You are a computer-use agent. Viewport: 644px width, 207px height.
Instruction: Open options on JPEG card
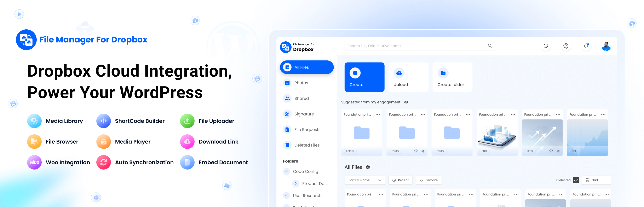click(x=558, y=114)
